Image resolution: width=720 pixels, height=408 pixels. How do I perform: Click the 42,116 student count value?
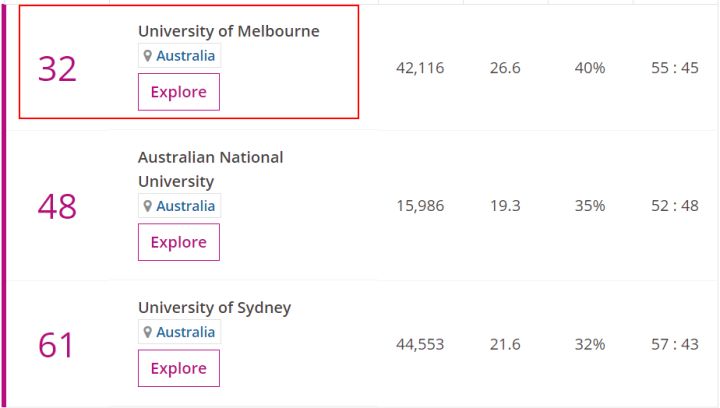(x=420, y=68)
